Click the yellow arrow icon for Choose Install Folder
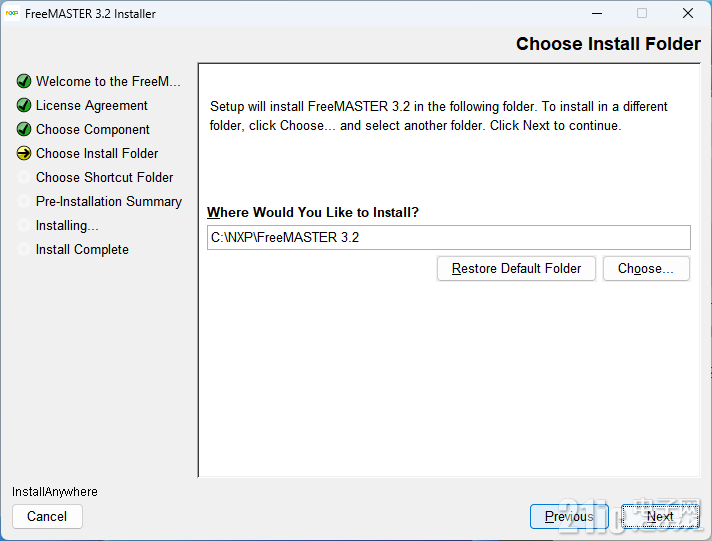 [x=24, y=154]
